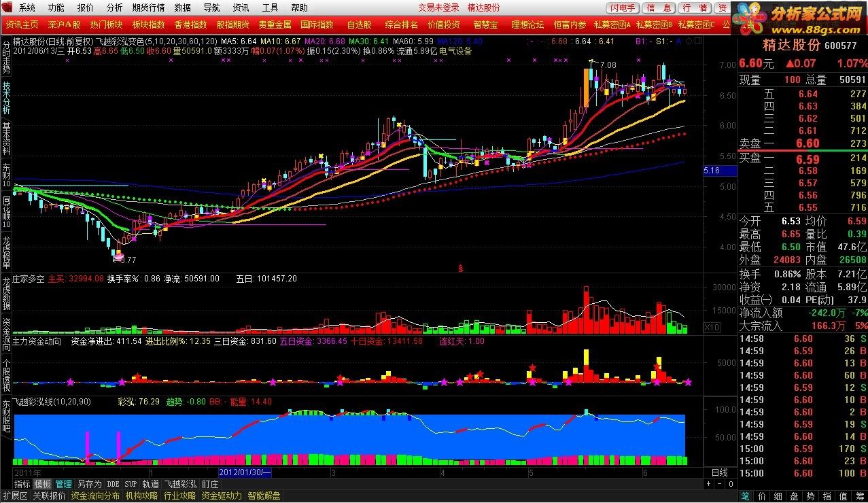
Task: Open the 期货行情 menu
Action: (x=148, y=7)
